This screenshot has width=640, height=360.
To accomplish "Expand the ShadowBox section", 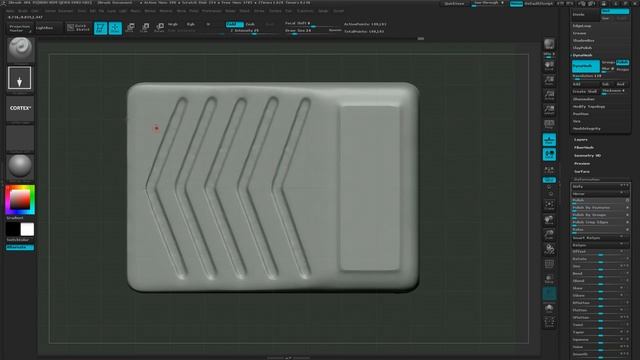I will (584, 40).
